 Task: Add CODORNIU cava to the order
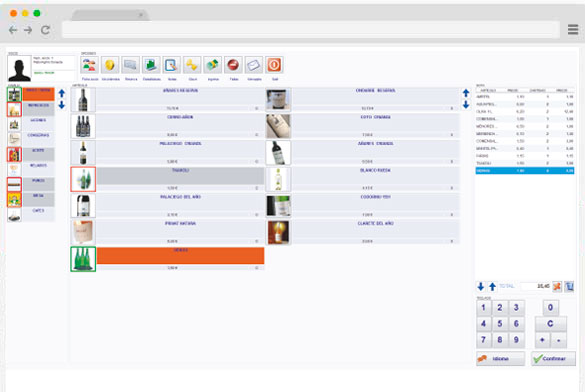click(375, 206)
